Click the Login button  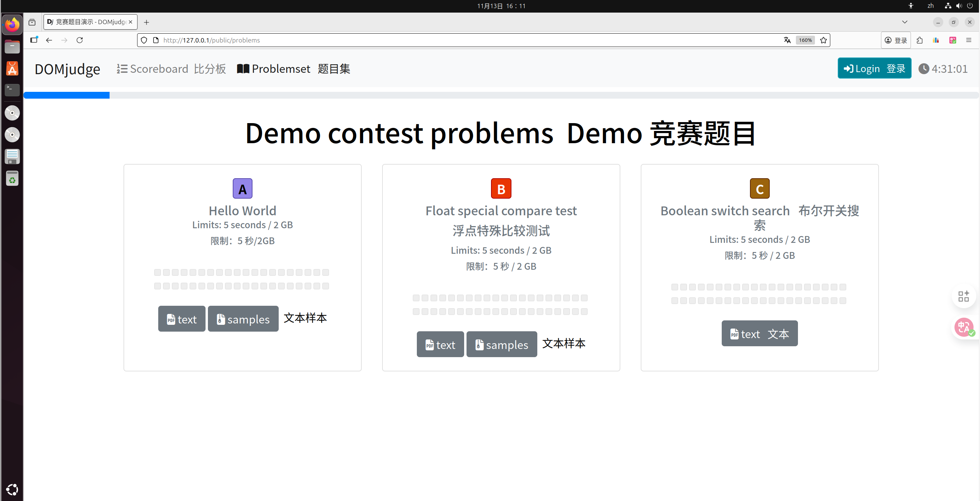(x=874, y=68)
